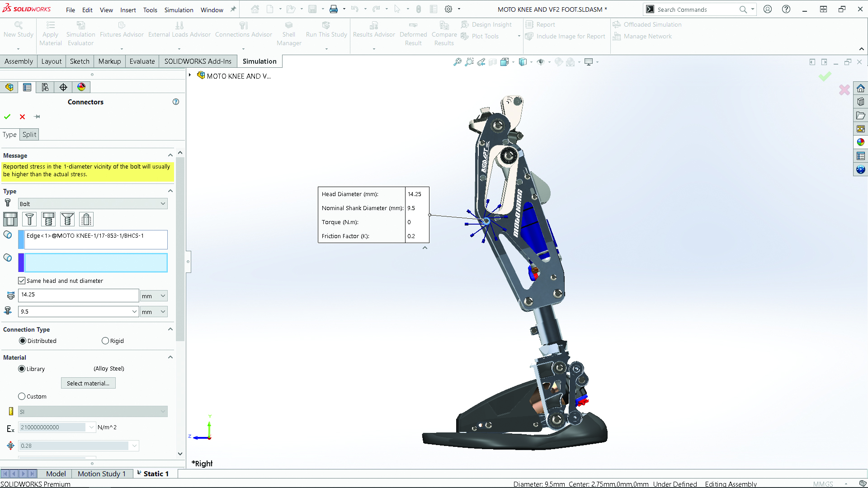The image size is (868, 488).
Task: Collapse the Message section
Action: click(x=170, y=155)
